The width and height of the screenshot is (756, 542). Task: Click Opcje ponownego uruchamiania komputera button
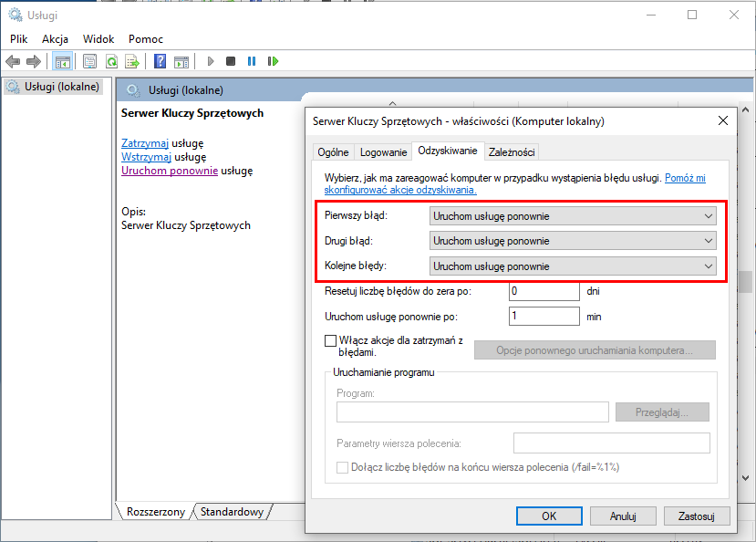coord(595,350)
